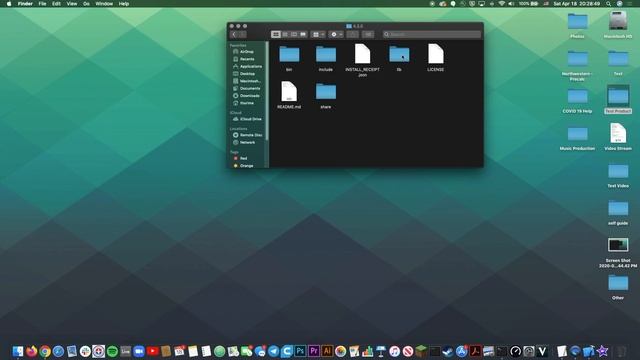Launch Premiere Pro from the Dock
The image size is (640, 360).
(x=314, y=351)
